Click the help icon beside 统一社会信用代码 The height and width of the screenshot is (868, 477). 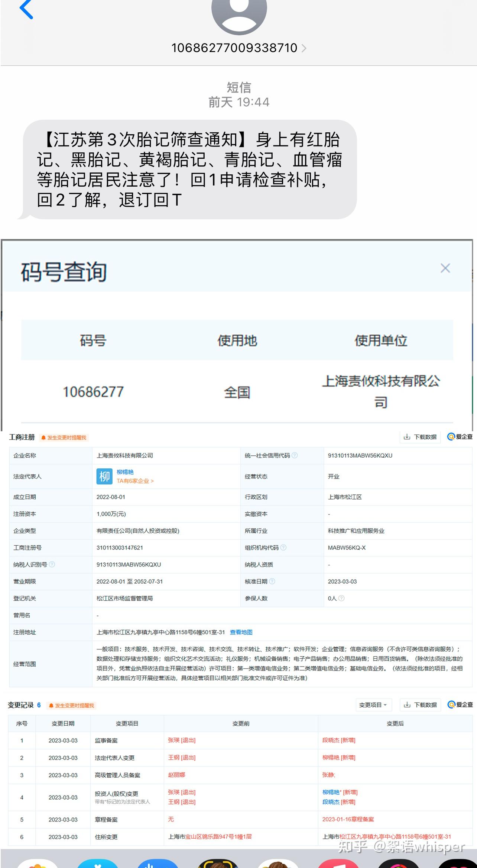[x=295, y=455]
